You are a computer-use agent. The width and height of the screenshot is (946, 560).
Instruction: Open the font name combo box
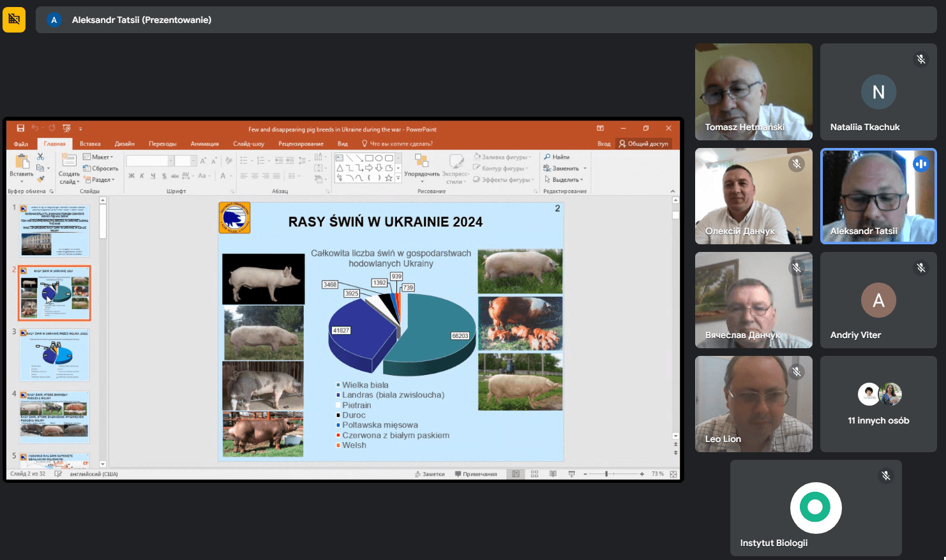(x=150, y=161)
